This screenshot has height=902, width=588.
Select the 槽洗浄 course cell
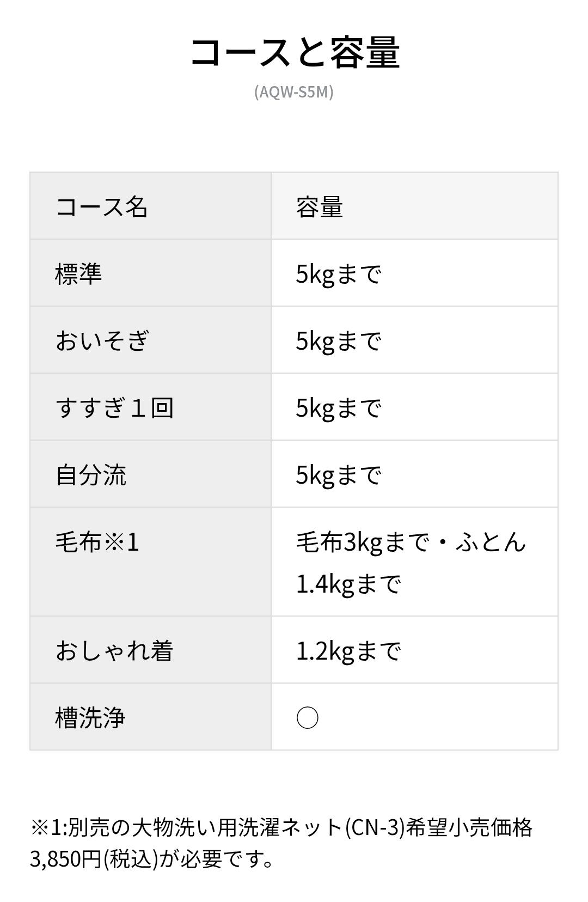click(90, 717)
